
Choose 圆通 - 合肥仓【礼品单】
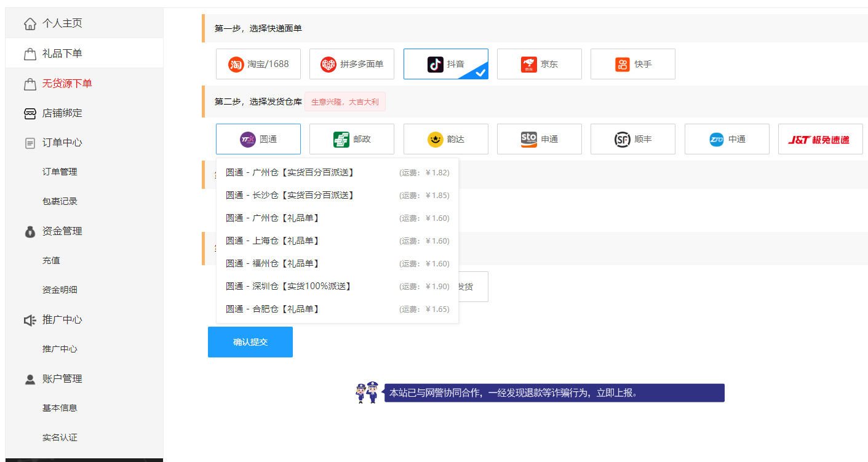[337, 309]
